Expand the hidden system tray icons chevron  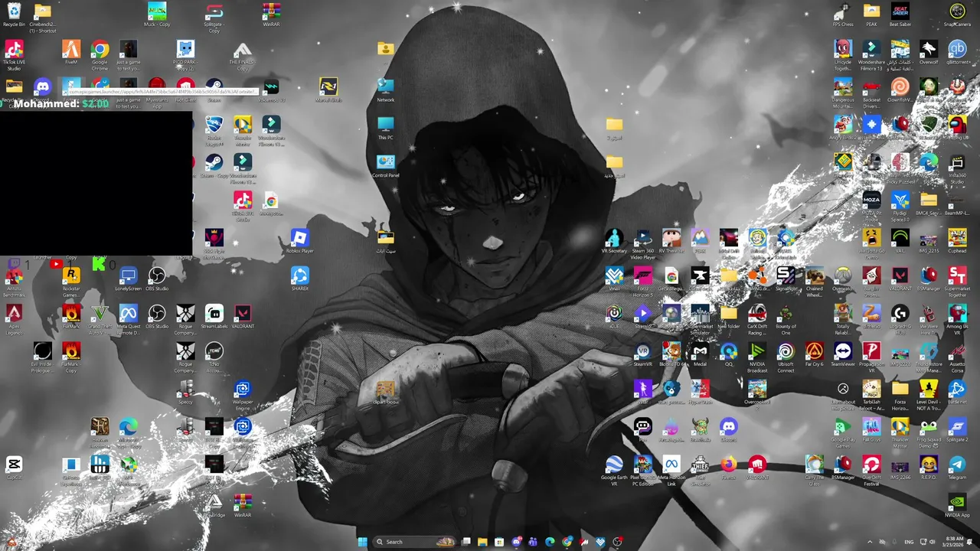coord(869,542)
